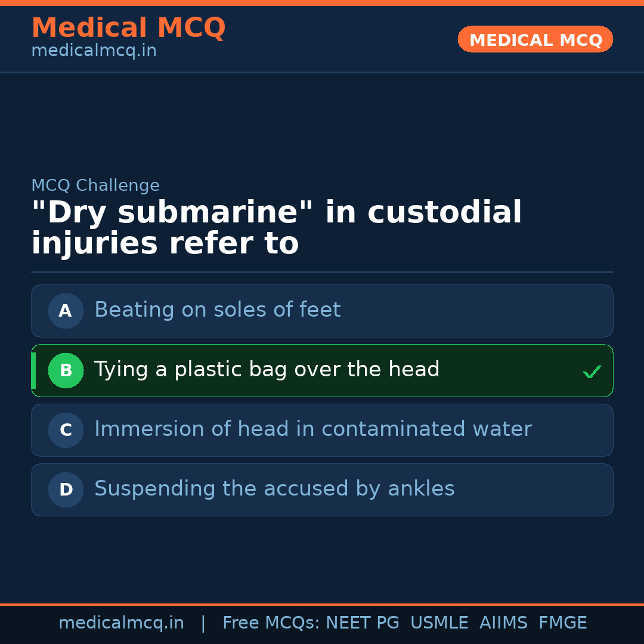Select answer "Tying a plastic bag over the head"
This screenshot has height=644, width=644.
pos(267,370)
